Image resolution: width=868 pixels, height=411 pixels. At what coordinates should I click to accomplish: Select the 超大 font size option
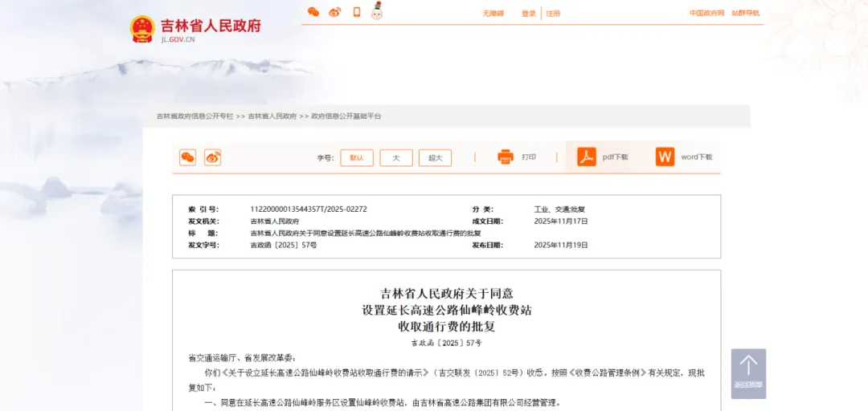[436, 158]
